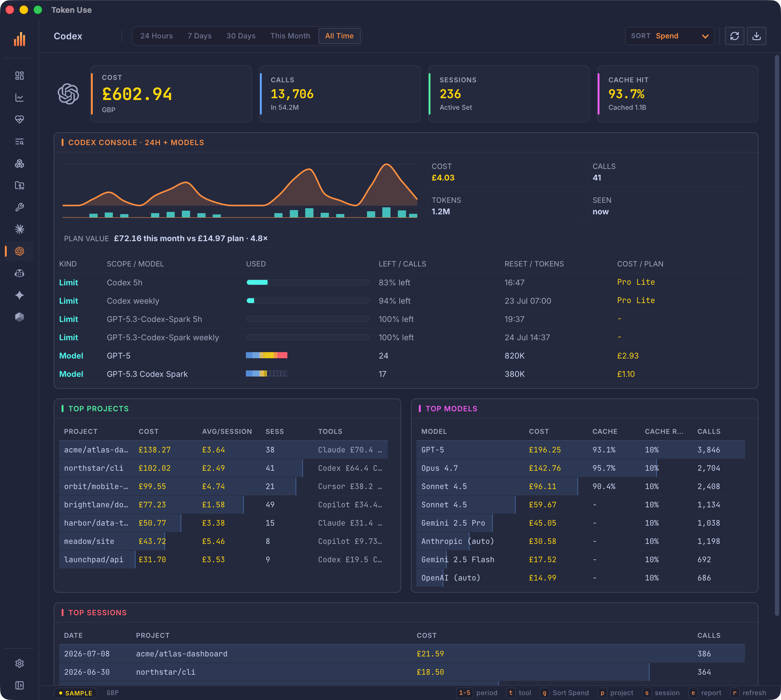Select the meadow/site project row
Viewport: 781px width, 700px height.
coord(223,541)
